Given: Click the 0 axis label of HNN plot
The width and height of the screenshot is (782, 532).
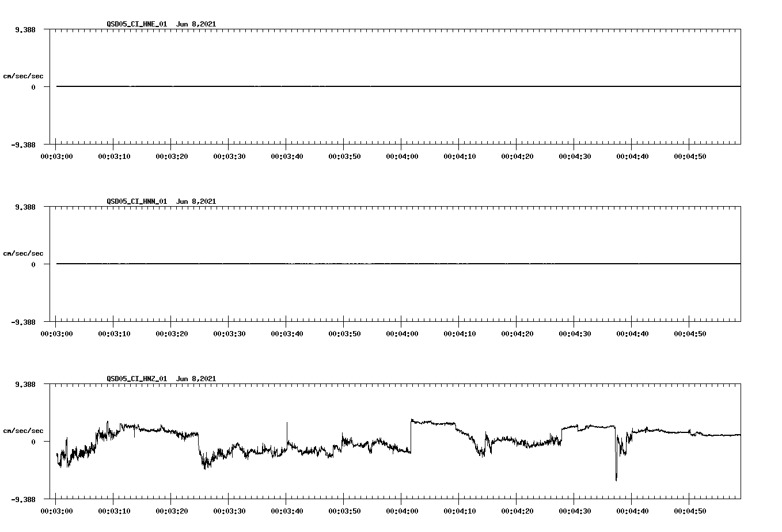Looking at the screenshot, I should [x=33, y=264].
